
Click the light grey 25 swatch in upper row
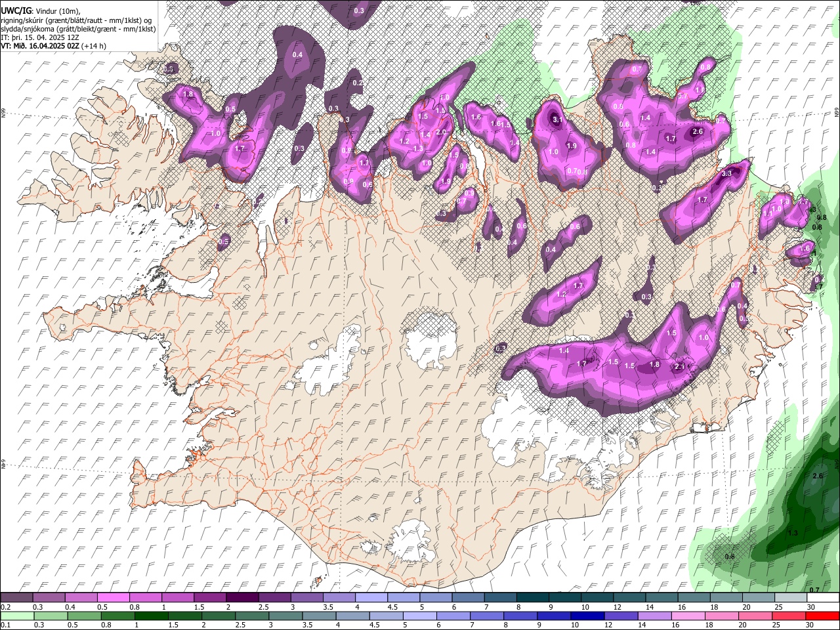click(791, 598)
